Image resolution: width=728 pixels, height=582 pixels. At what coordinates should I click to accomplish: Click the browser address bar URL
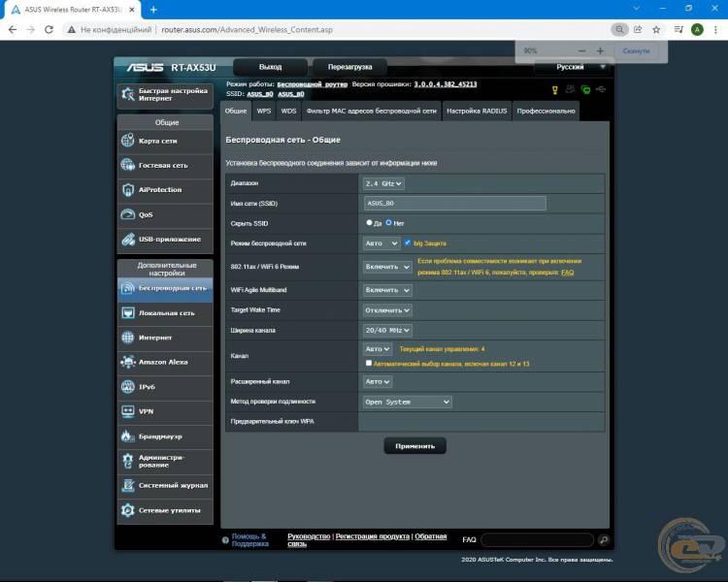point(247,30)
